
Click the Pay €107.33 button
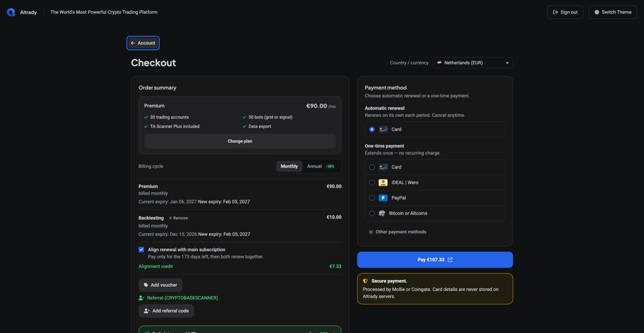coord(435,260)
